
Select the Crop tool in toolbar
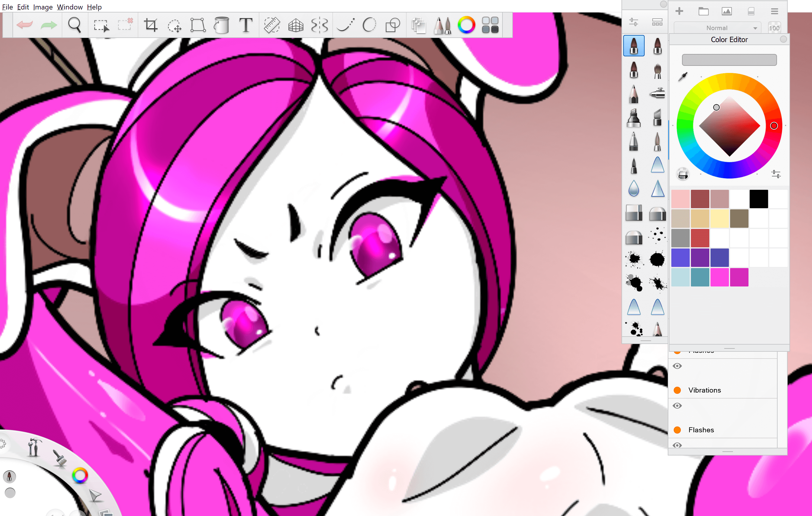(150, 25)
